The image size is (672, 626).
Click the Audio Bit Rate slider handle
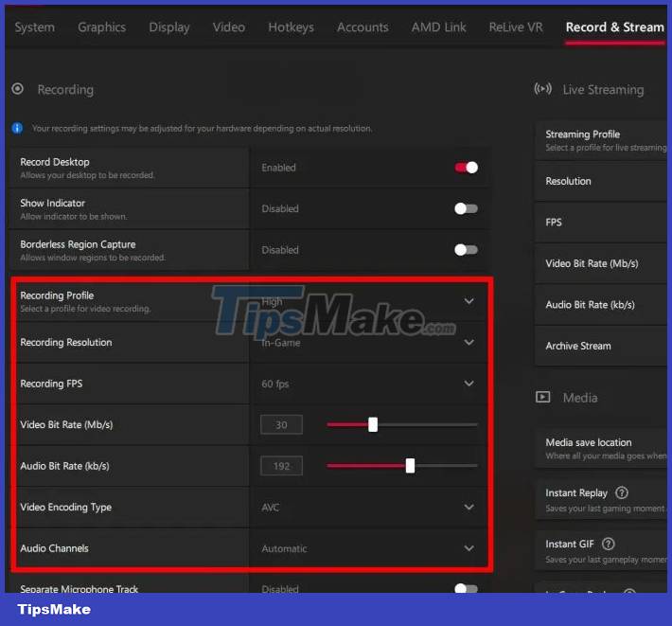[x=410, y=466]
